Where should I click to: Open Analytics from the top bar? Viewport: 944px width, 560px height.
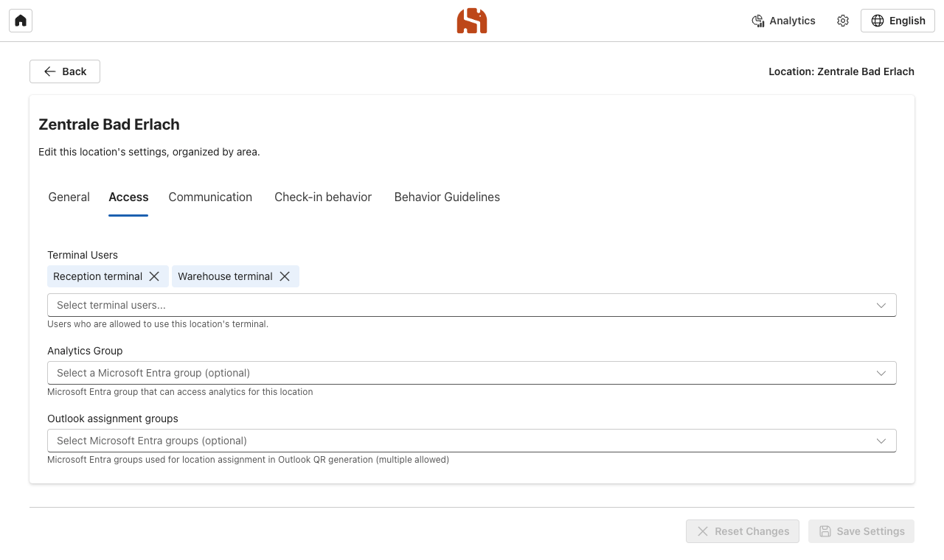coord(783,21)
